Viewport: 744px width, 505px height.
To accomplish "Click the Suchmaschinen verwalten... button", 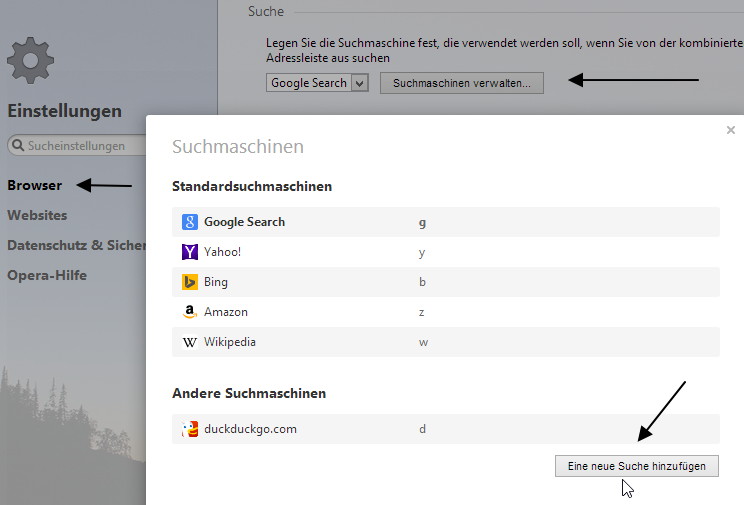I will pos(462,83).
